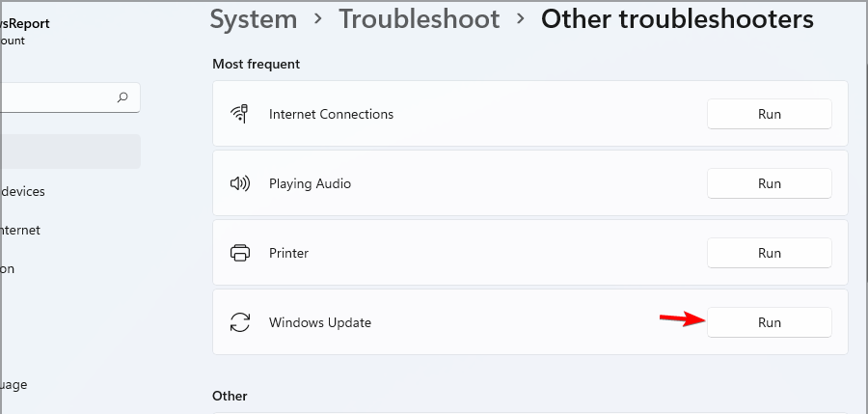Go back to System in breadcrumb
This screenshot has height=414, width=868.
click(x=253, y=19)
